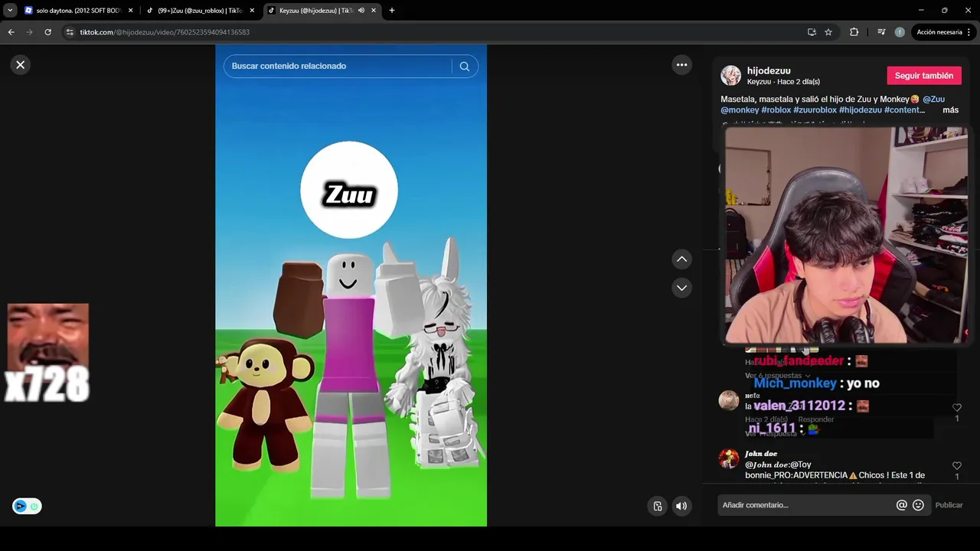Go to next video with down arrow
This screenshot has height=551, width=980.
click(x=681, y=288)
